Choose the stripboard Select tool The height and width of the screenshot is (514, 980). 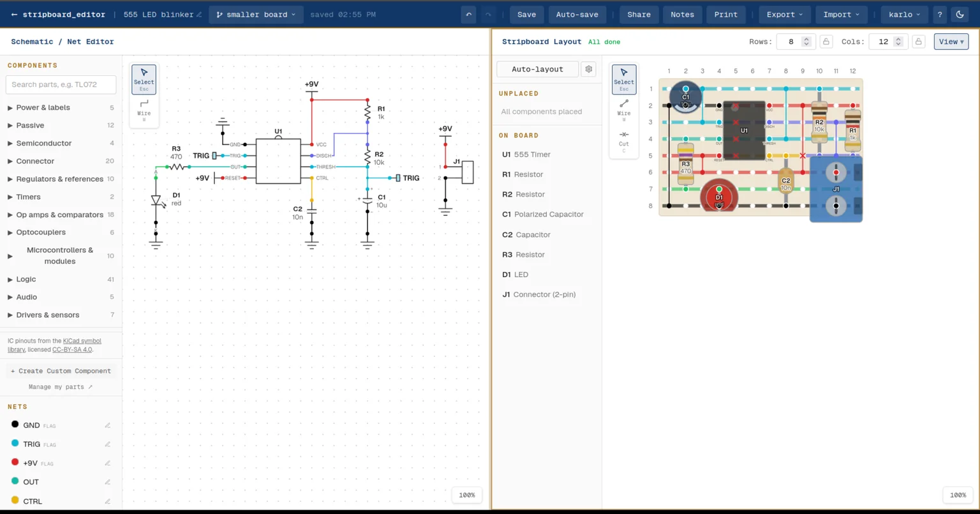pyautogui.click(x=624, y=79)
